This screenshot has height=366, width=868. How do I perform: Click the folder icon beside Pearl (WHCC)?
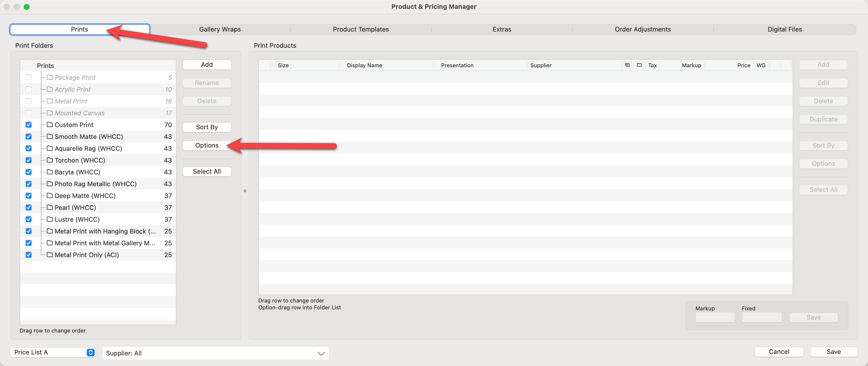[50, 207]
